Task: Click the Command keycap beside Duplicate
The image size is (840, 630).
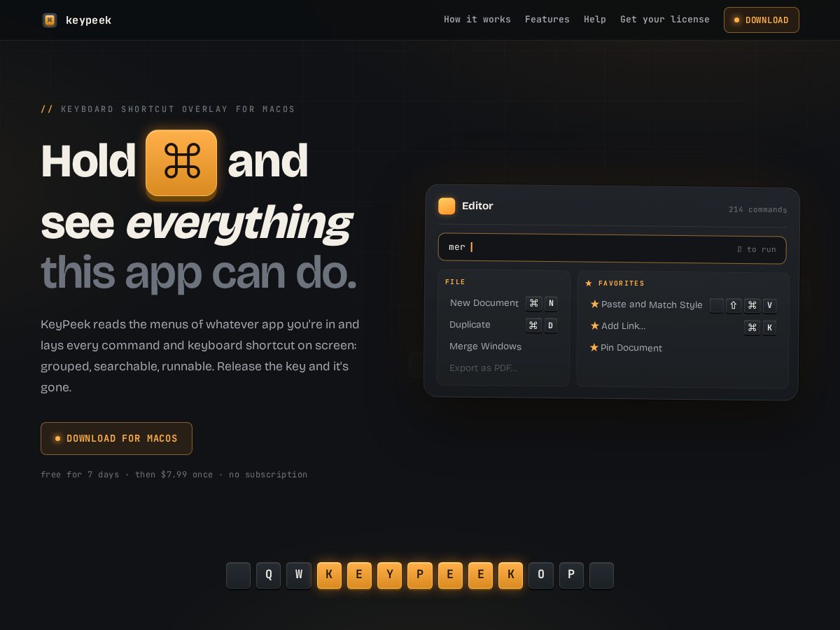Action: [x=534, y=325]
